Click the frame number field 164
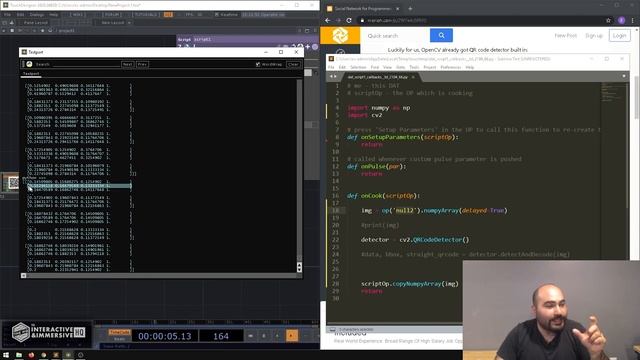 coord(221,336)
